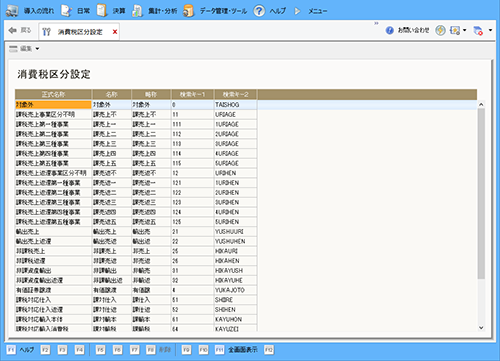Click the F8 削除 function key
This screenshot has height=361, width=500.
click(x=159, y=350)
